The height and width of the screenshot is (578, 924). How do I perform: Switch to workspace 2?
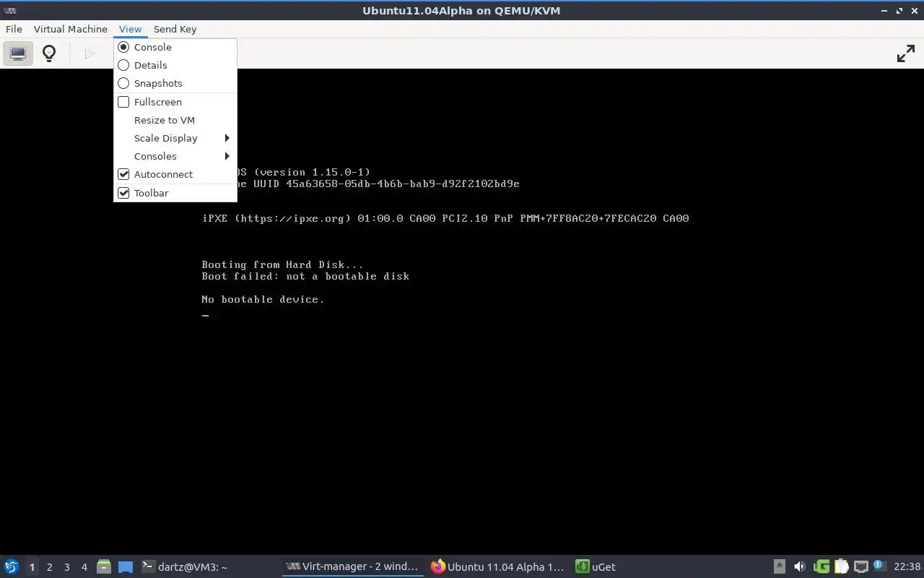[49, 567]
